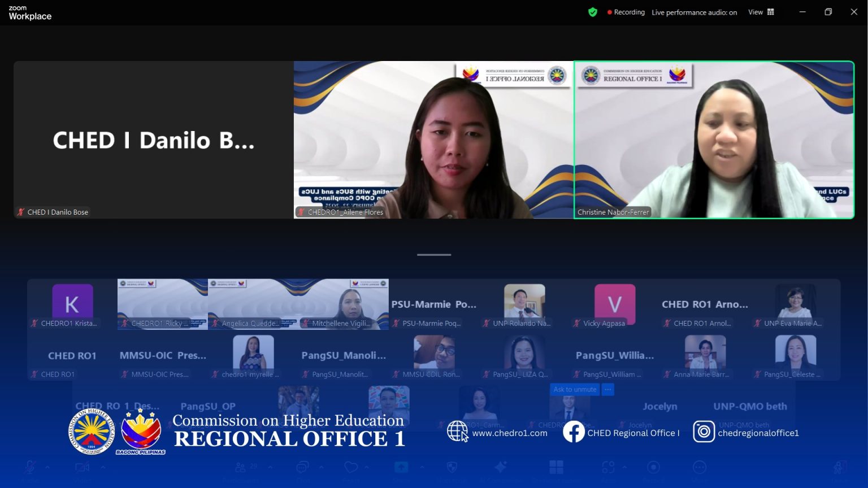Click the CHED I Danilo Bose tile

click(x=153, y=140)
